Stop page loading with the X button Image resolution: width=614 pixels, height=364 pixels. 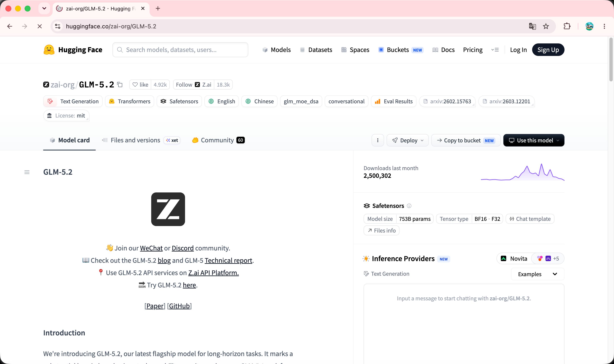(x=39, y=26)
